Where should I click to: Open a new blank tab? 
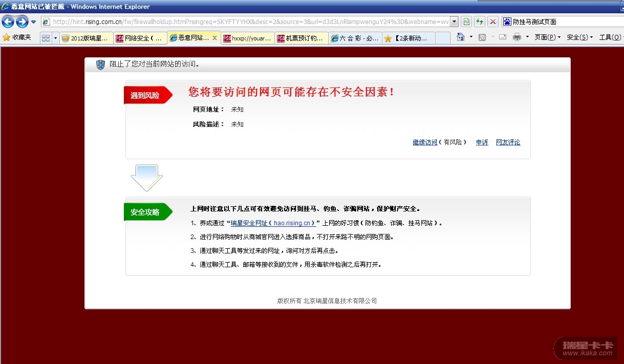443,38
